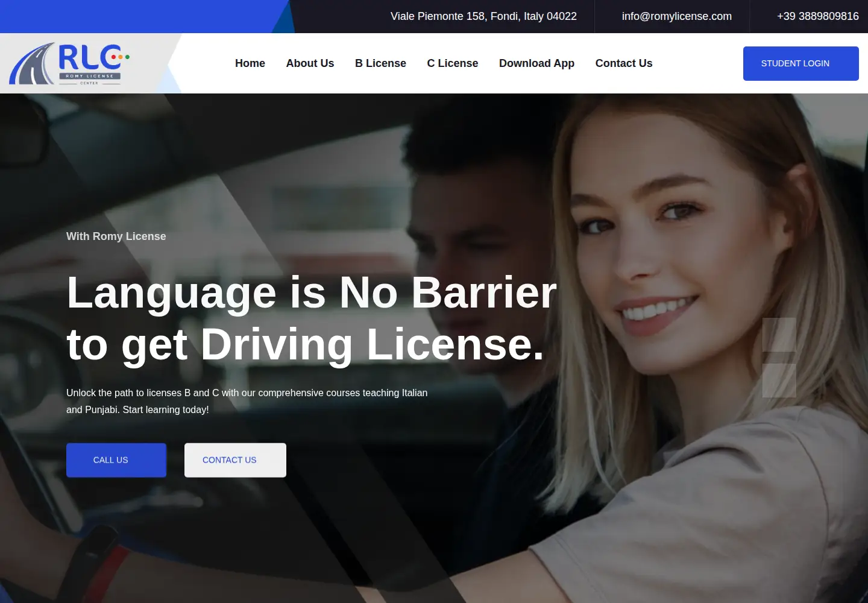The height and width of the screenshot is (603, 868).
Task: Click the blue top-left header strip
Action: 139,16
